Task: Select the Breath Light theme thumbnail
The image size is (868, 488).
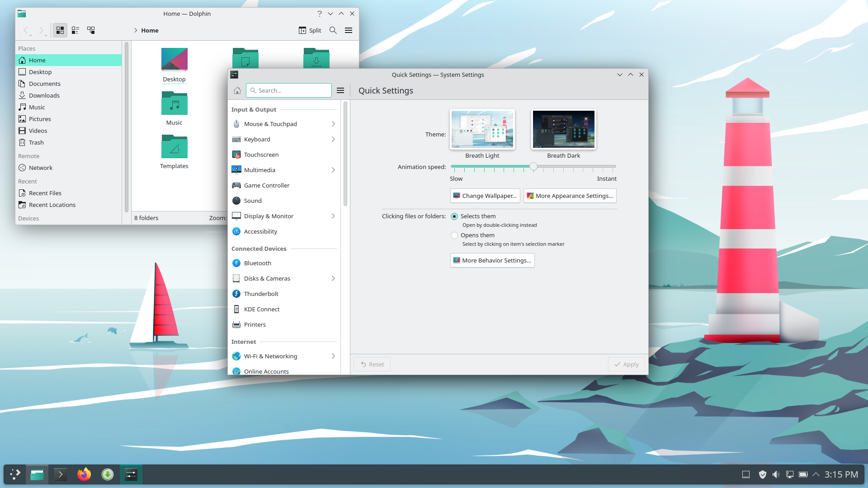Action: [482, 129]
